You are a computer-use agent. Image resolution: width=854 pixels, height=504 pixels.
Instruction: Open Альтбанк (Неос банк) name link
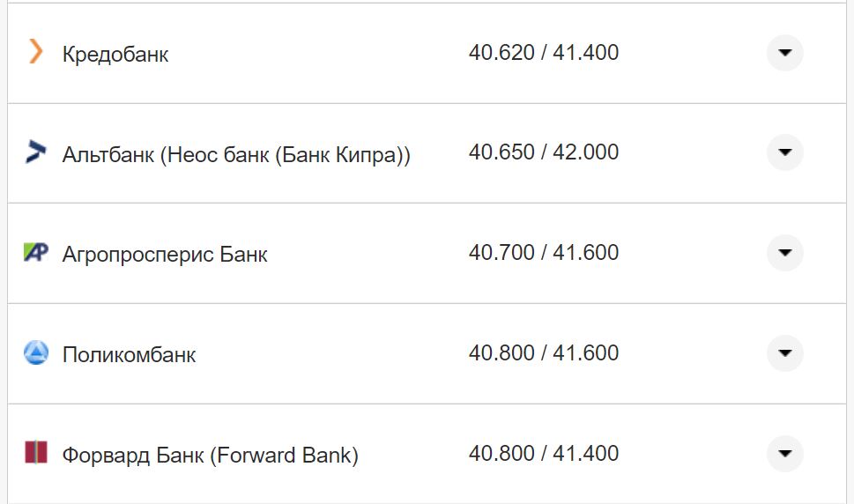pos(236,155)
